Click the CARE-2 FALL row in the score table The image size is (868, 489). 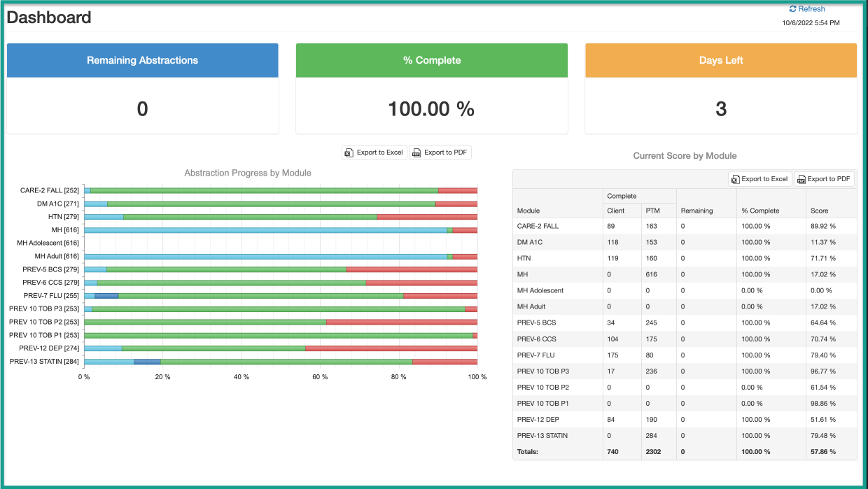630,225
